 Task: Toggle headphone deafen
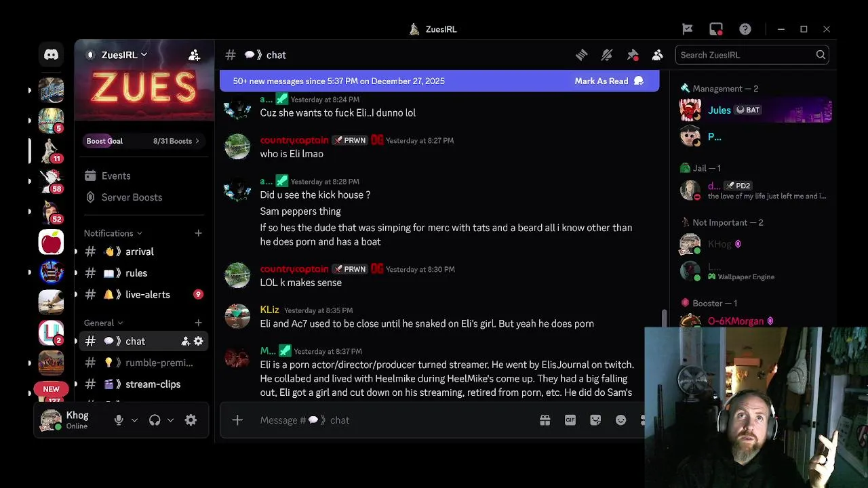pos(155,420)
